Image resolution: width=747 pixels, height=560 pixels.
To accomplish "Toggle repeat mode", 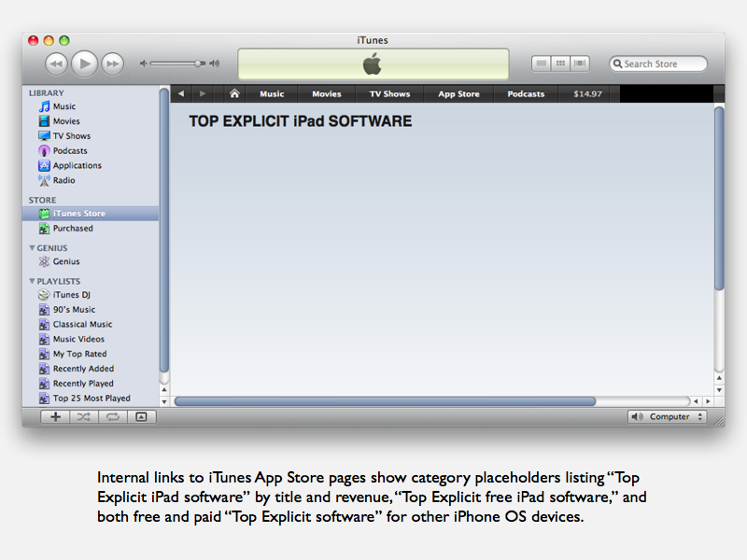I will click(112, 416).
